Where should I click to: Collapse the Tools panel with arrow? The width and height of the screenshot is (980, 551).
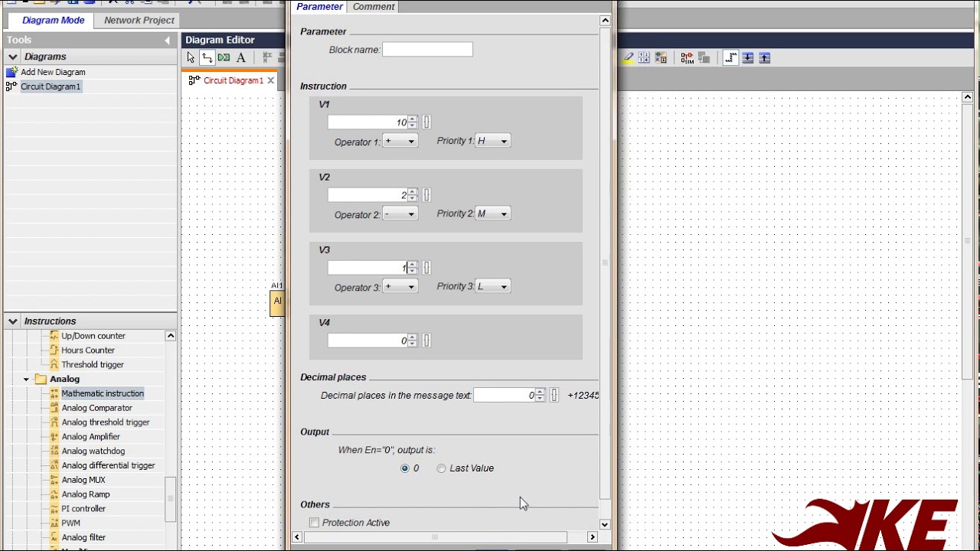[x=168, y=40]
